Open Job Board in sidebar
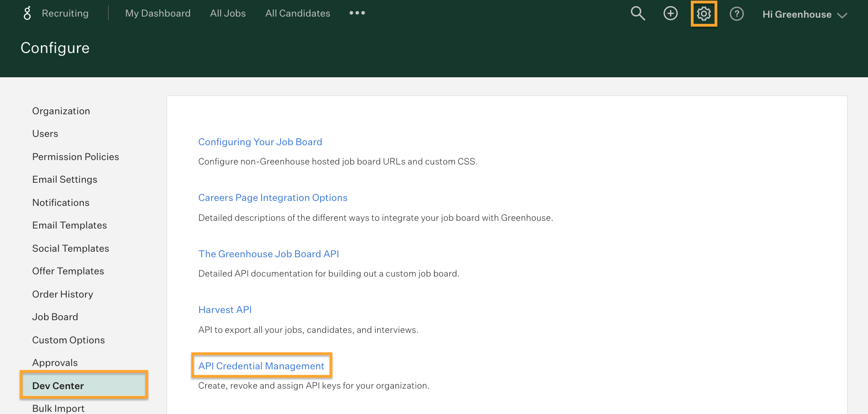Screen dimensions: 868x414 tap(55, 317)
